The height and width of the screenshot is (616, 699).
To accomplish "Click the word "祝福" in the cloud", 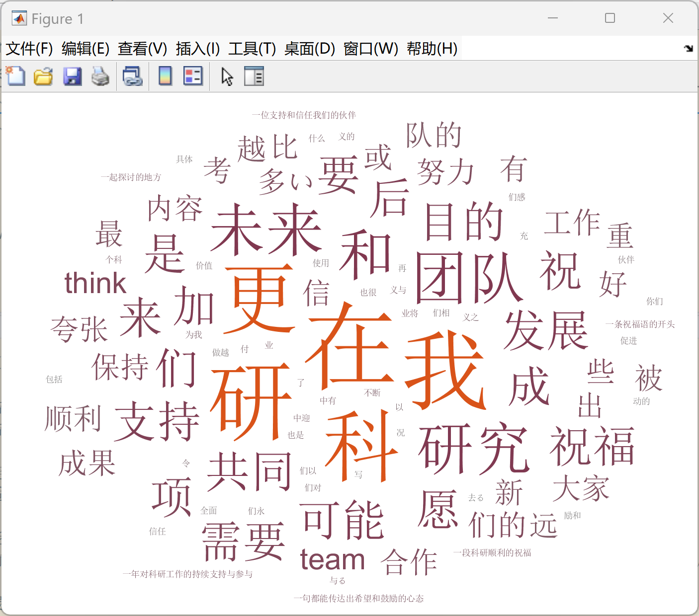I will pos(592,446).
